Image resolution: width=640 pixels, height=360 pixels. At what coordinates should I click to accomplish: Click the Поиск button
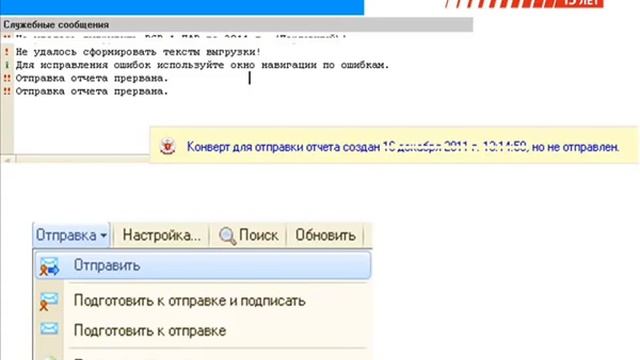click(248, 236)
